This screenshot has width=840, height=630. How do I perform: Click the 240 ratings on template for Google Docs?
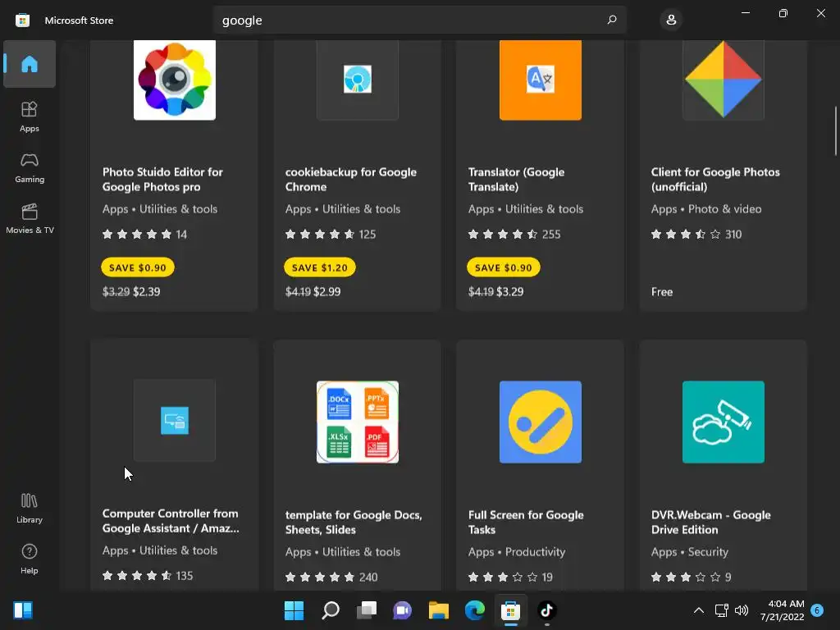[x=331, y=577]
